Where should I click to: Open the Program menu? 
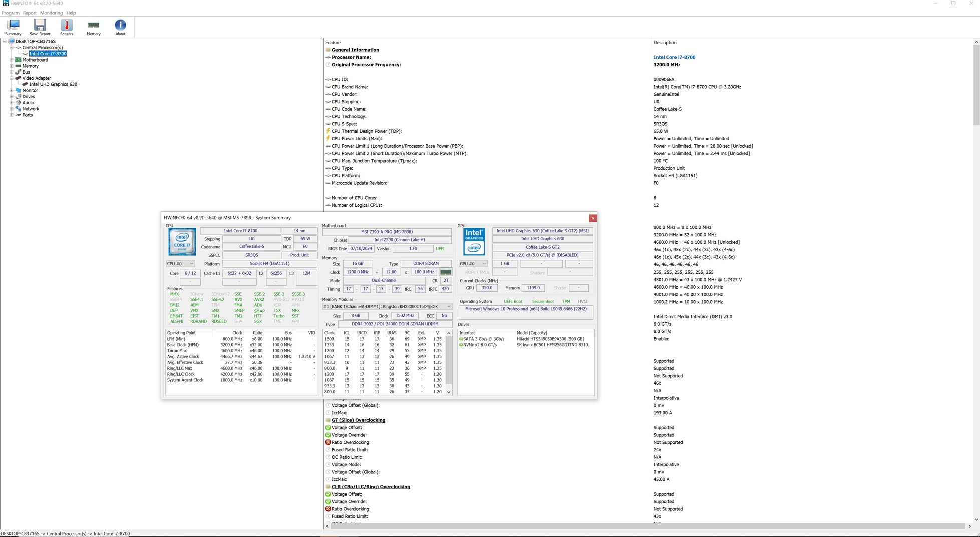click(x=11, y=13)
